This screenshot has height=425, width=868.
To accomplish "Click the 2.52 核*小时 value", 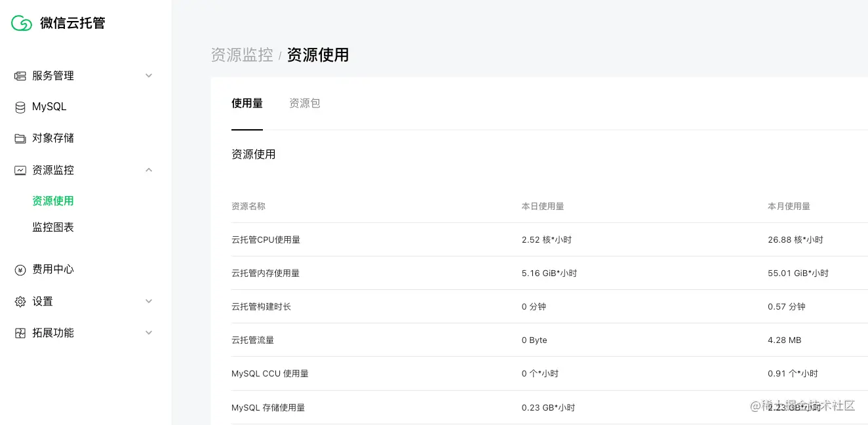I will tap(547, 239).
